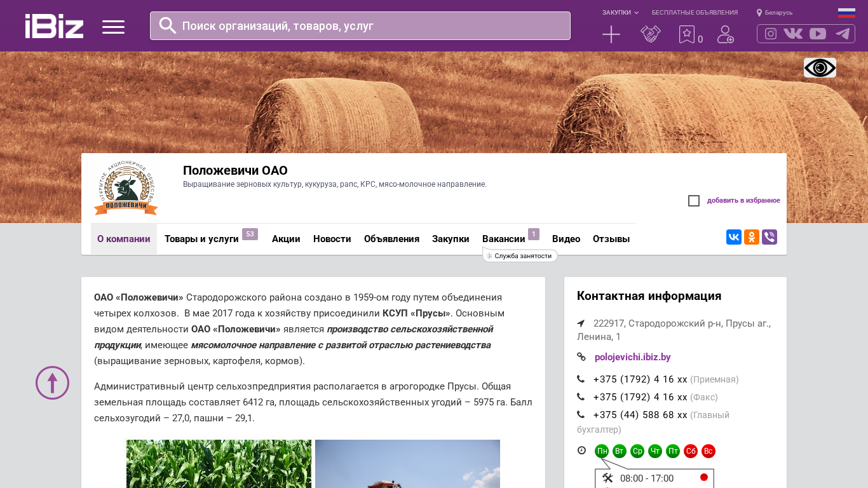
Task: Open the handshake partnership icon
Action: click(651, 34)
